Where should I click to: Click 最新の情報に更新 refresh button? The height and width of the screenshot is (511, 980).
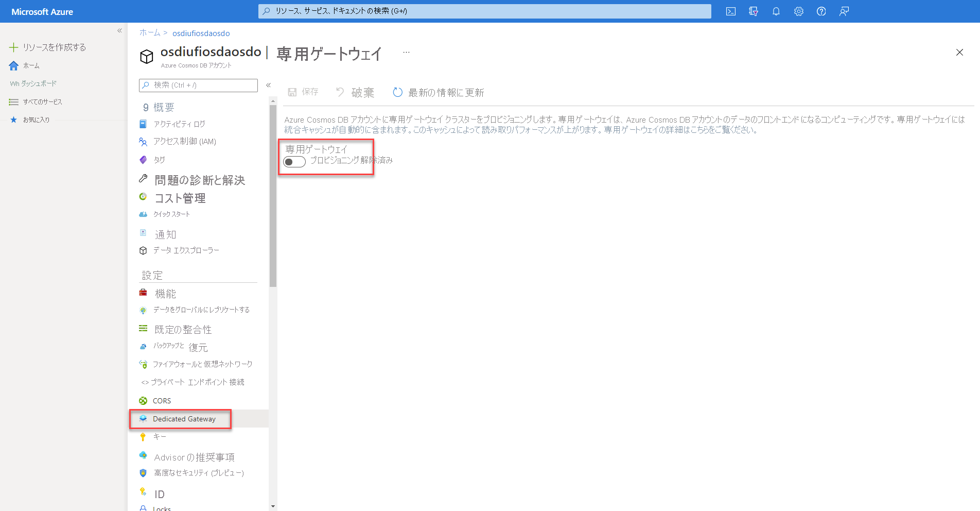point(439,92)
